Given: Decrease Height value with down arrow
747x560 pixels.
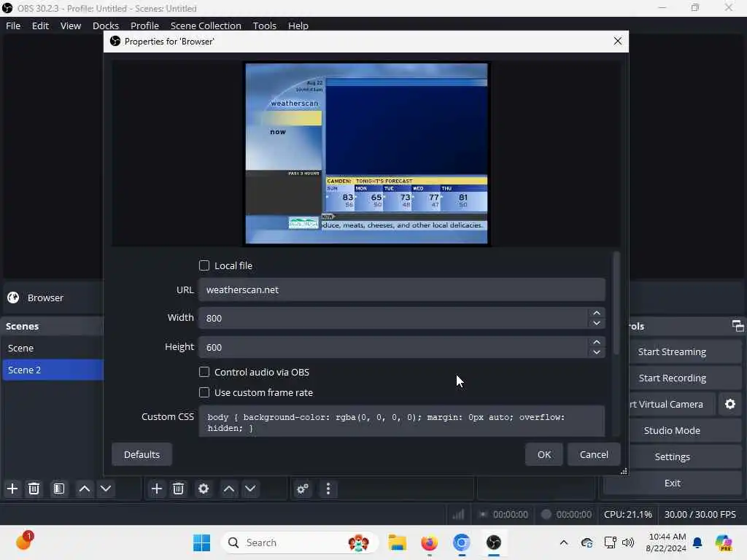Looking at the screenshot, I should tap(597, 352).
